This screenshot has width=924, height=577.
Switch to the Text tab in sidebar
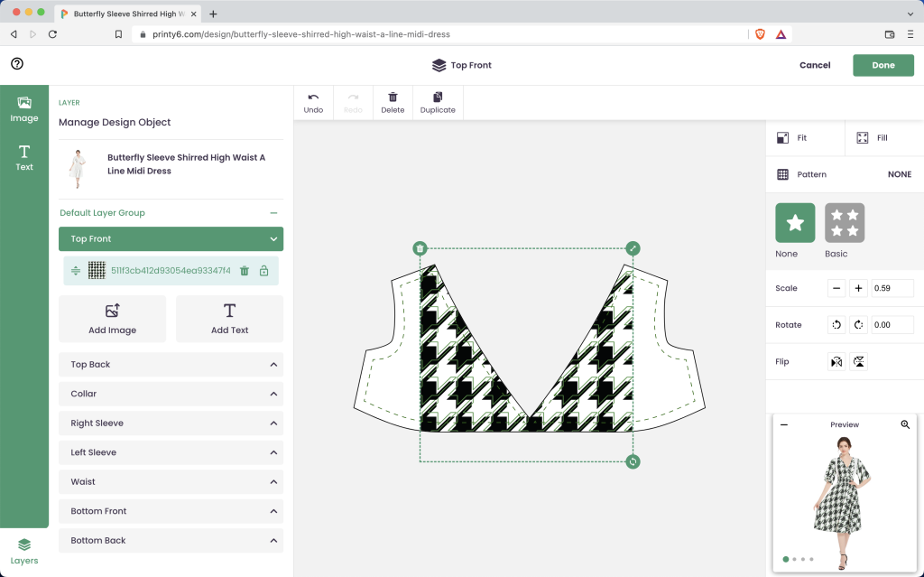tap(24, 157)
